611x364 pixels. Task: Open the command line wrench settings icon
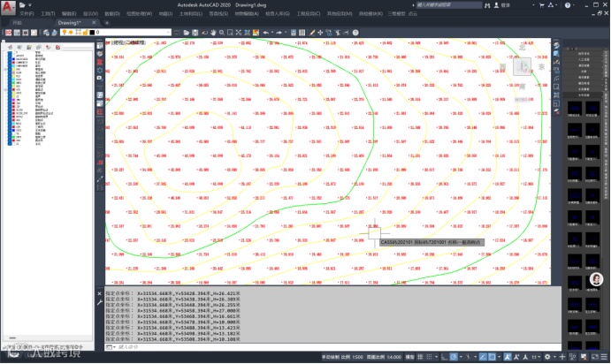(x=99, y=302)
